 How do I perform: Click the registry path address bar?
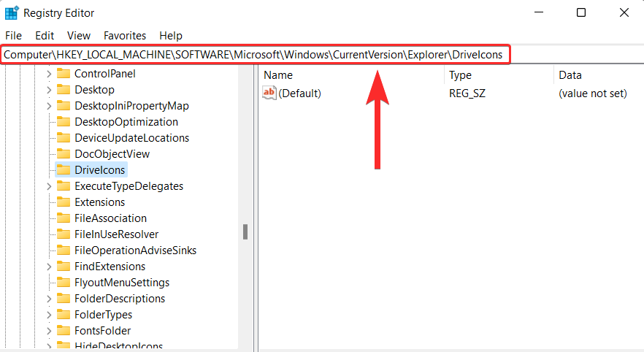[x=255, y=55]
